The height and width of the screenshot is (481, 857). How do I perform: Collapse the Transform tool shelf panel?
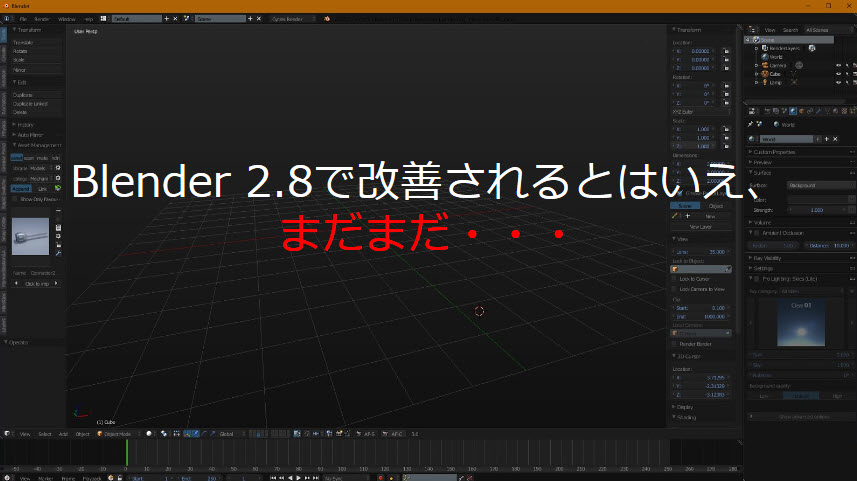pos(27,30)
